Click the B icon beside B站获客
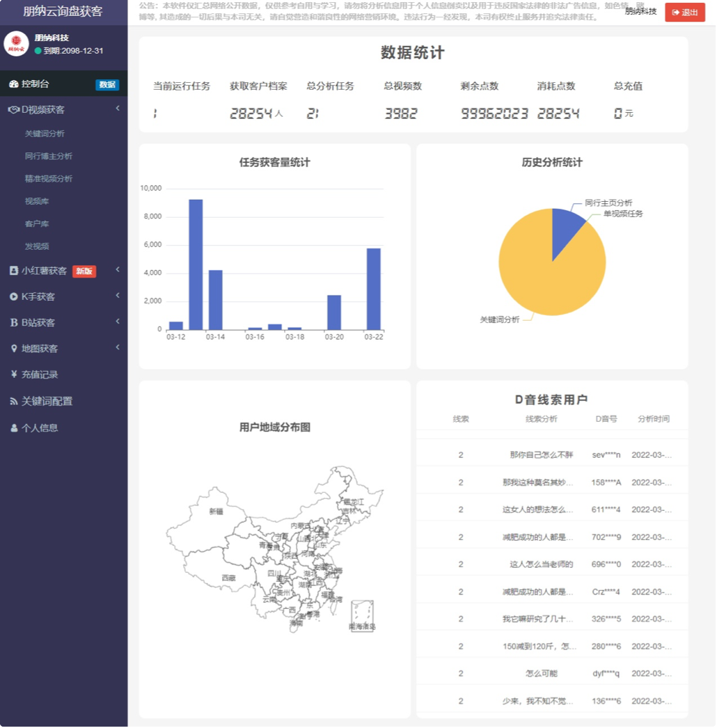 click(x=14, y=323)
